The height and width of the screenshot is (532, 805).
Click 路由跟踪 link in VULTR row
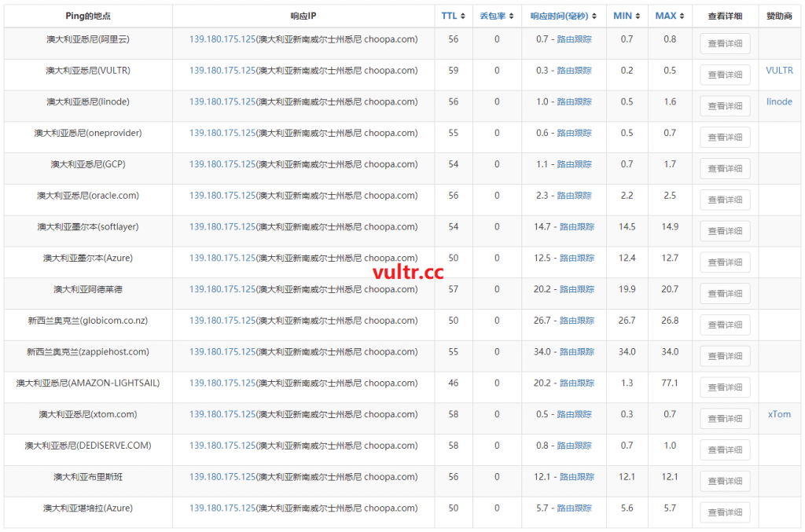(x=574, y=70)
